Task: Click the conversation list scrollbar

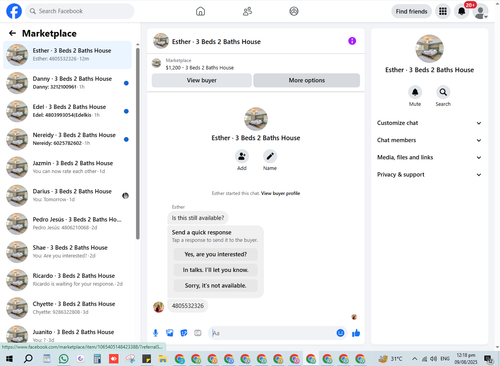Action: point(138,144)
